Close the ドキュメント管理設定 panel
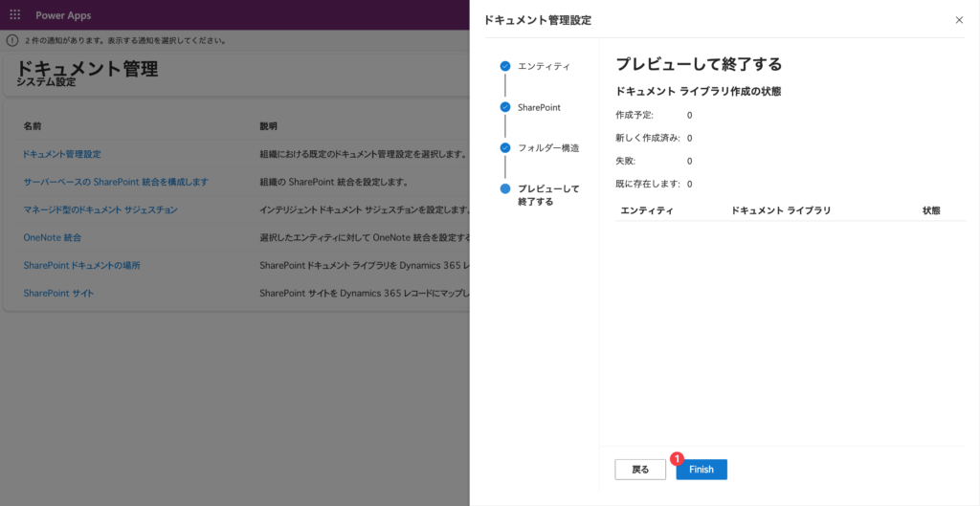980x506 pixels. pyautogui.click(x=959, y=19)
